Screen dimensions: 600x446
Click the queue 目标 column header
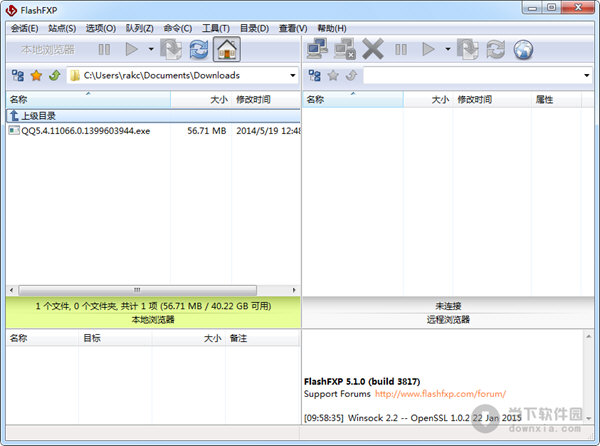tap(115, 338)
